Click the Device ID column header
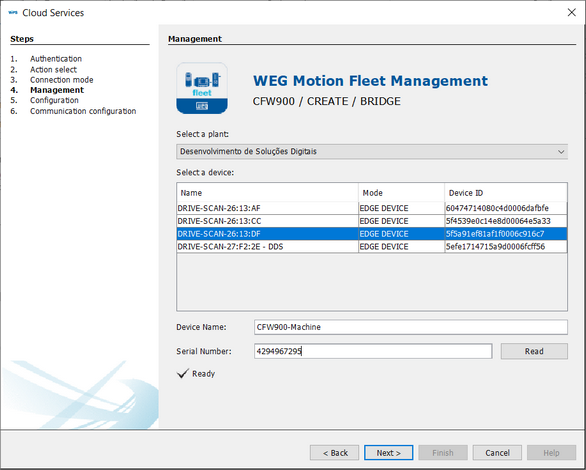This screenshot has width=586, height=470. point(506,193)
